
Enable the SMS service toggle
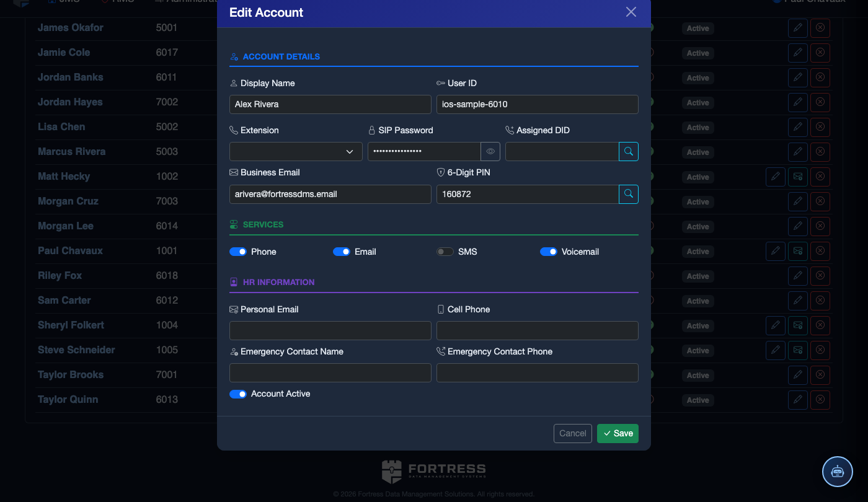coord(445,252)
